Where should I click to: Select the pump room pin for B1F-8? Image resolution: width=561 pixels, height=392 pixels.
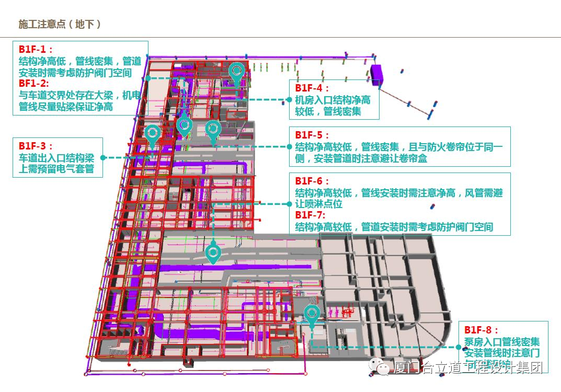(312, 314)
